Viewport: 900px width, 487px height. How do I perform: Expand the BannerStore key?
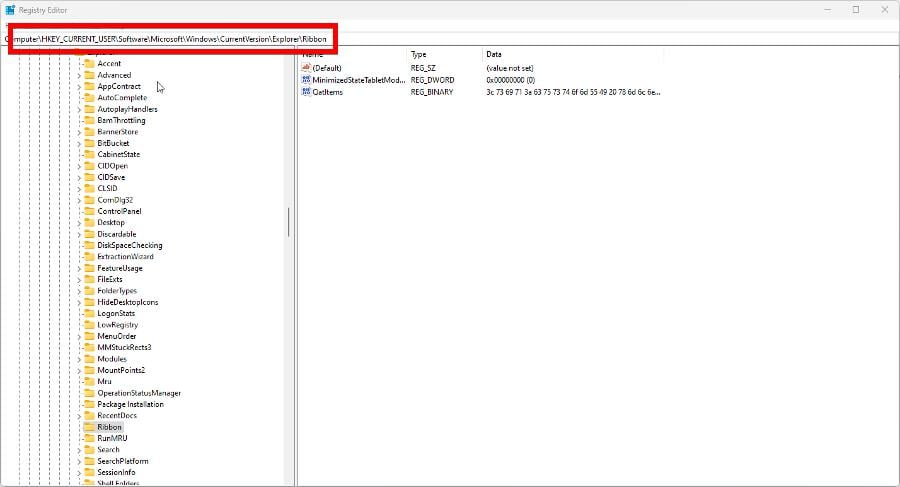(x=79, y=132)
